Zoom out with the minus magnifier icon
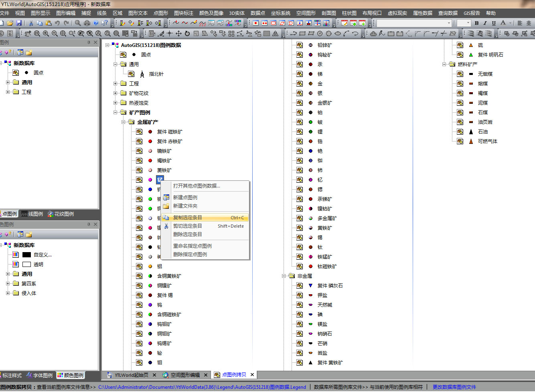 pyautogui.click(x=54, y=33)
